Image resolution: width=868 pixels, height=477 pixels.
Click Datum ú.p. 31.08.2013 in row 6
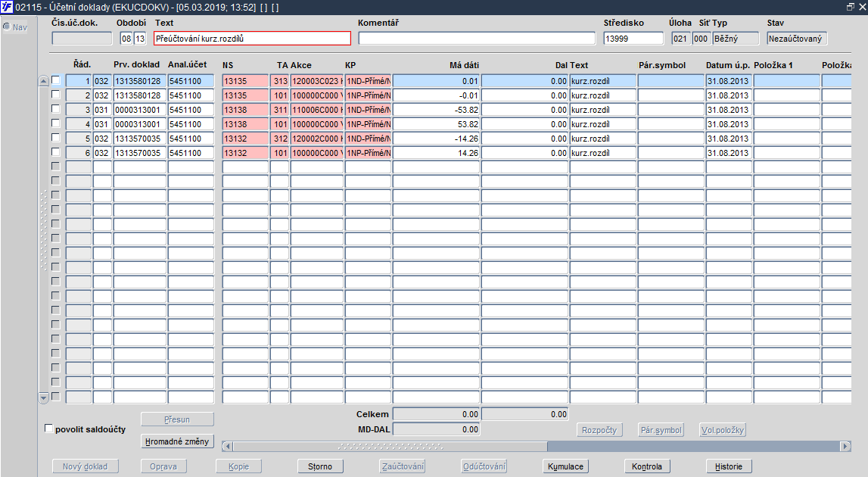pyautogui.click(x=729, y=153)
